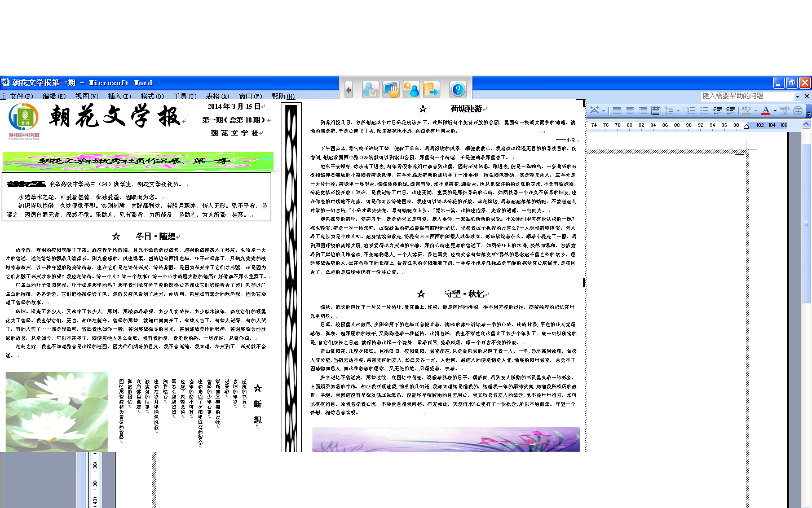Click the article heading 守望·秋忆

coord(465,294)
